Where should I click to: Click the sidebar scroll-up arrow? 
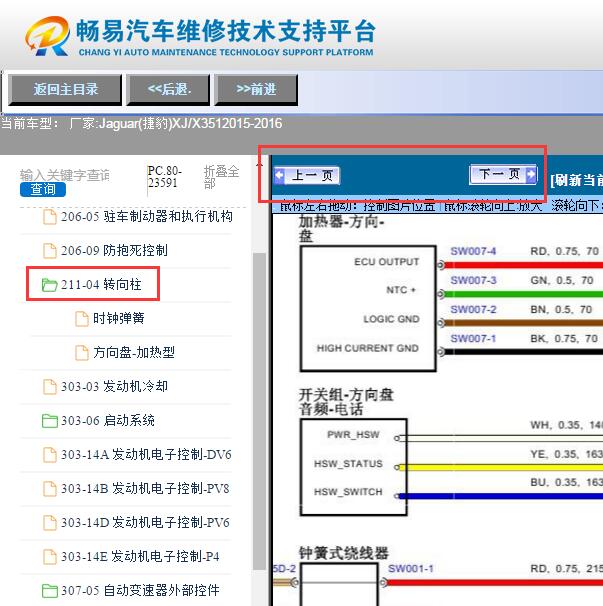click(x=259, y=165)
